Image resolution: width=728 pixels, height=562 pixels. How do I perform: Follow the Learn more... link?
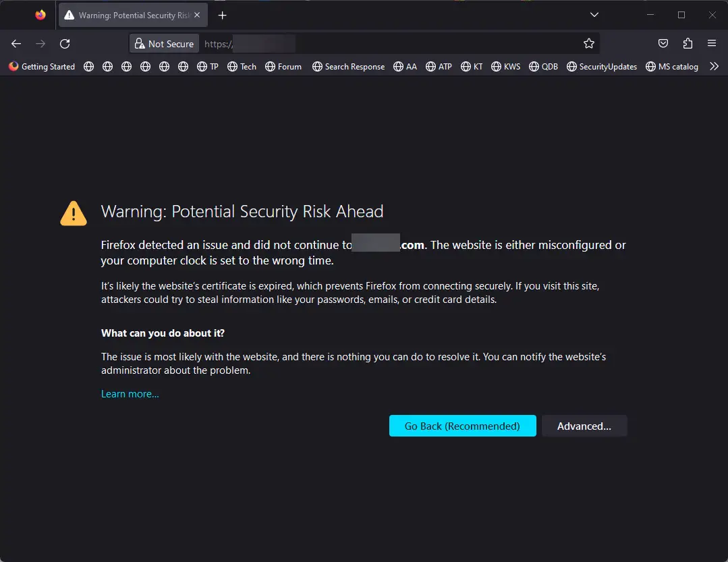(130, 393)
